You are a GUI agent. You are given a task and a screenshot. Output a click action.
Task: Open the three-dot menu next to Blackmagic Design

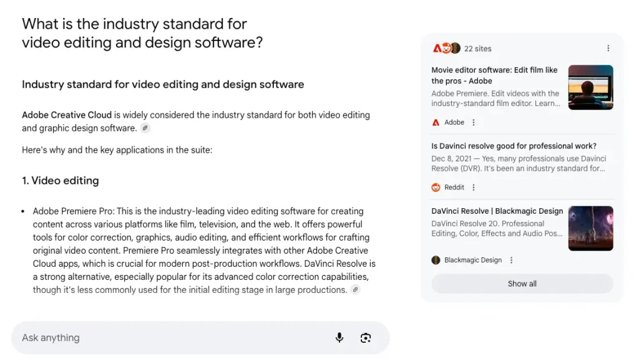(x=512, y=260)
